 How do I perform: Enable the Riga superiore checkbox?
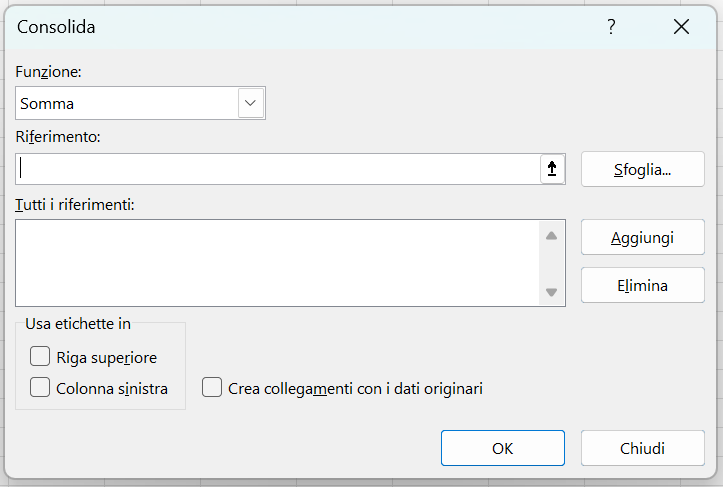40,356
